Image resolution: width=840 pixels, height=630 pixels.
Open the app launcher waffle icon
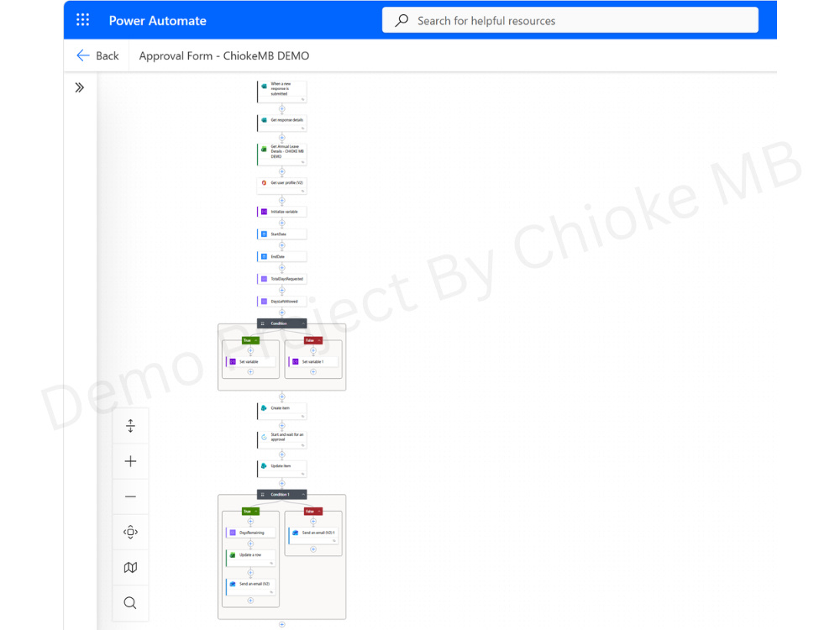pos(82,20)
